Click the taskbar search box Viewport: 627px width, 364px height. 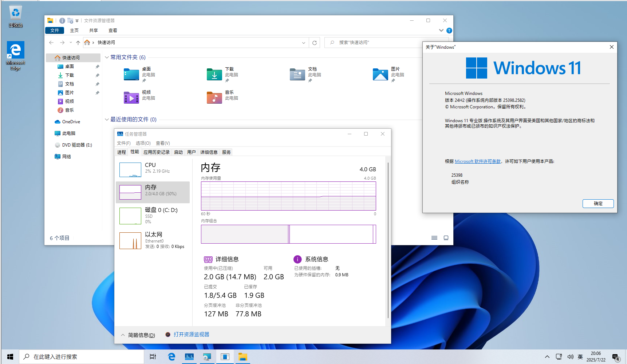coord(81,357)
